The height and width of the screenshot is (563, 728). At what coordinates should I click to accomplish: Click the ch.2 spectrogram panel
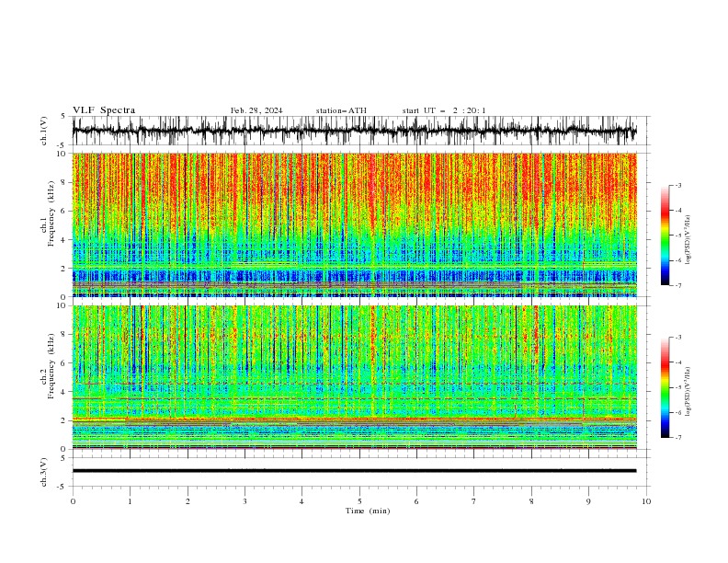tap(355, 377)
